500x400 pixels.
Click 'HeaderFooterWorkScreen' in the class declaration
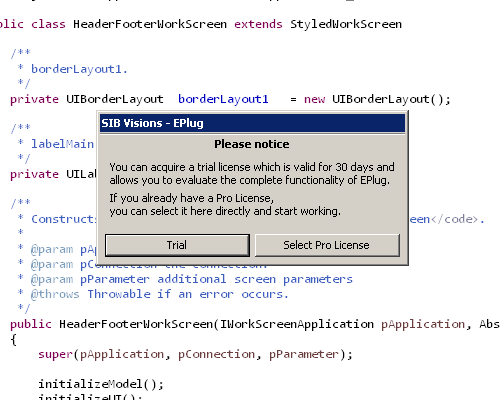150,24
